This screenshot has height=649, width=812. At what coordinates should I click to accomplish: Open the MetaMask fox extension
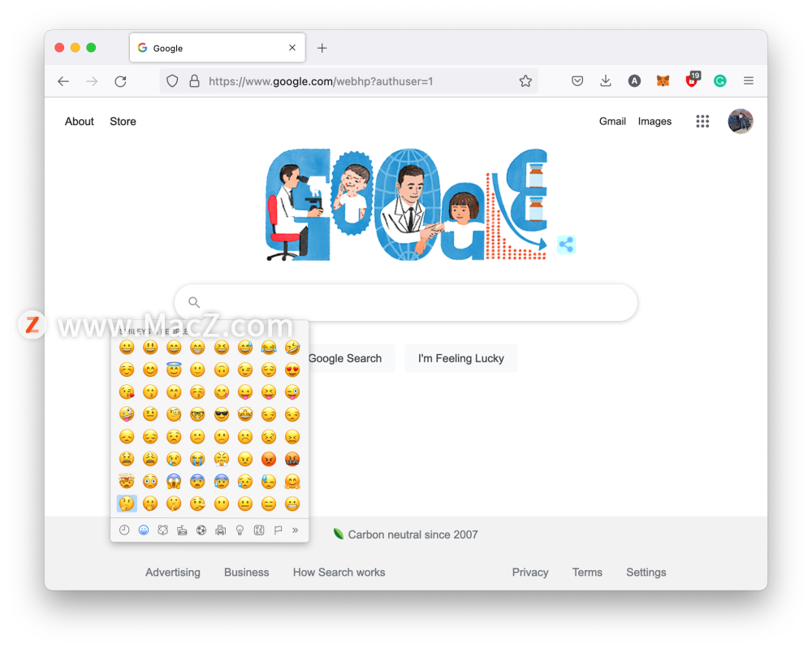pyautogui.click(x=663, y=80)
